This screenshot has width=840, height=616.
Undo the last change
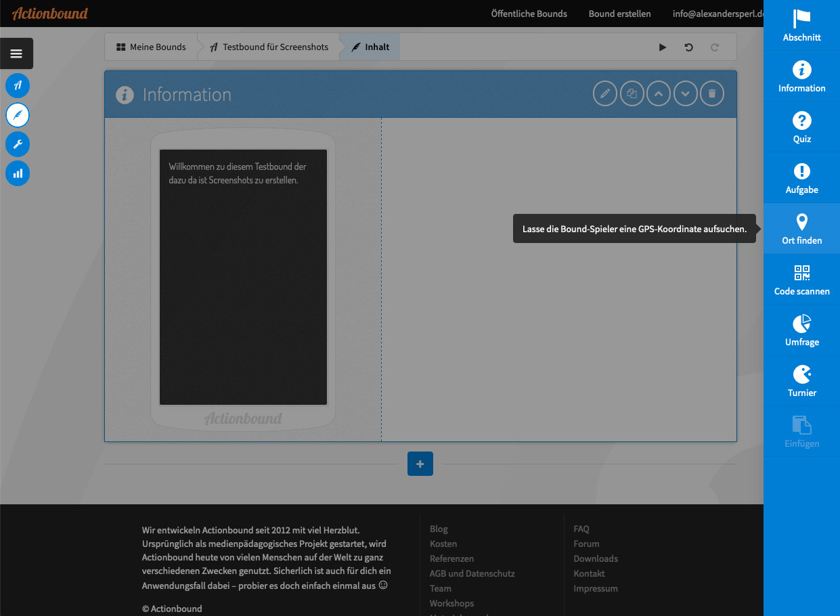coord(688,47)
